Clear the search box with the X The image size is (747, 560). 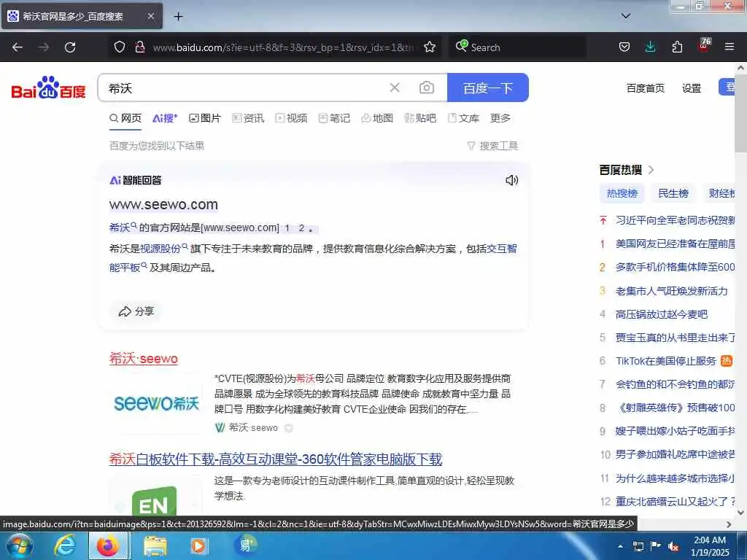tap(395, 87)
